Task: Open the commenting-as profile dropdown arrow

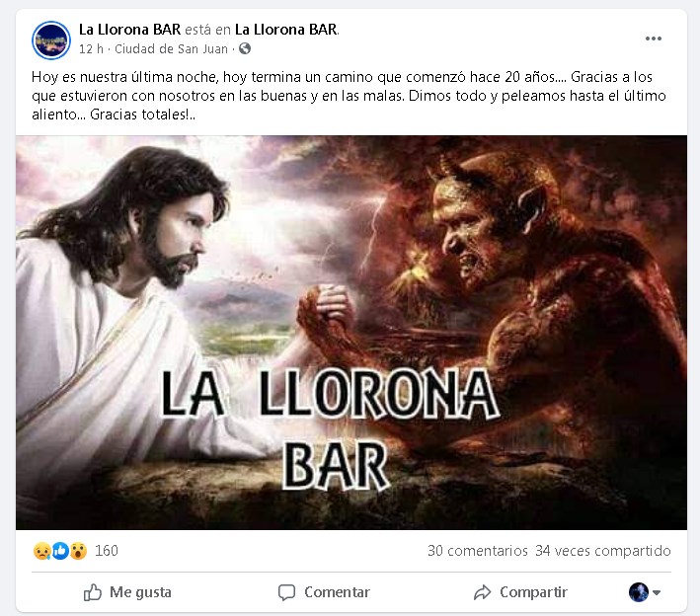Action: [657, 592]
